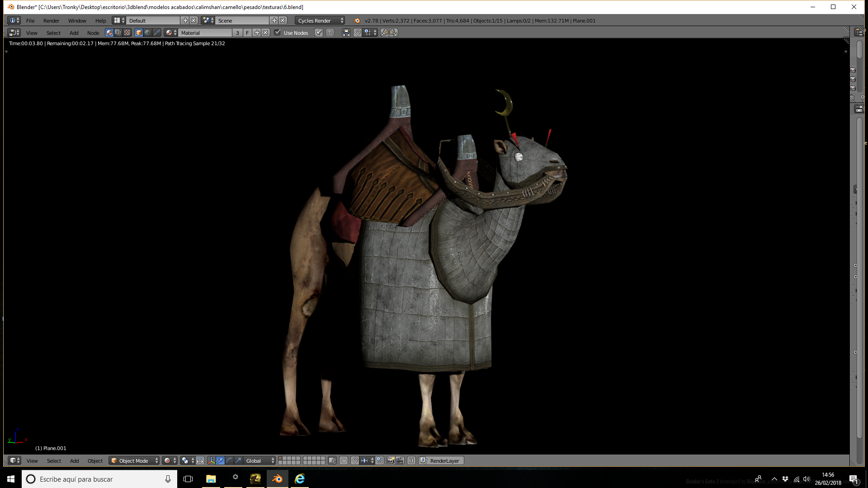Pause the viewport render preview
The height and width of the screenshot is (488, 868).
tap(411, 460)
